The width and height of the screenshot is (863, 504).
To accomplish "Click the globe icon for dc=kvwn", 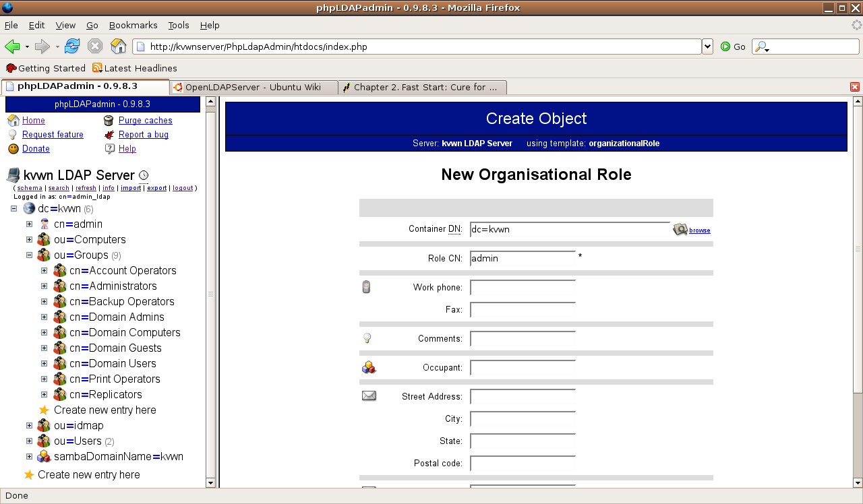I will point(29,208).
